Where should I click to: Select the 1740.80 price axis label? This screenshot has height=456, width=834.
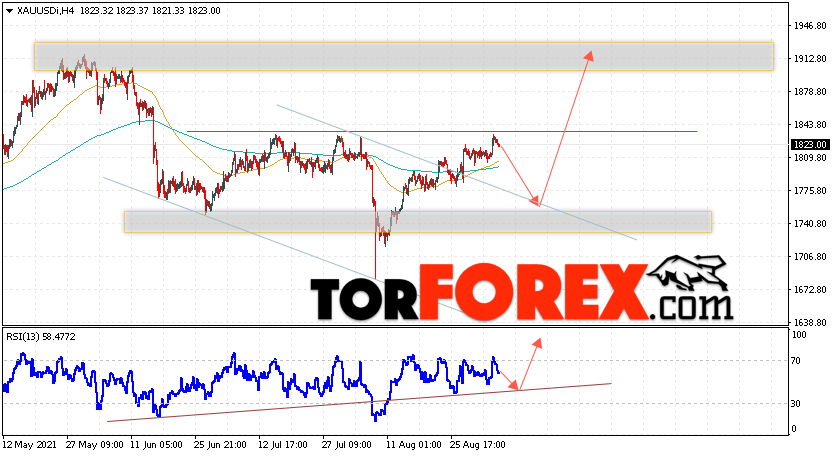pos(810,223)
